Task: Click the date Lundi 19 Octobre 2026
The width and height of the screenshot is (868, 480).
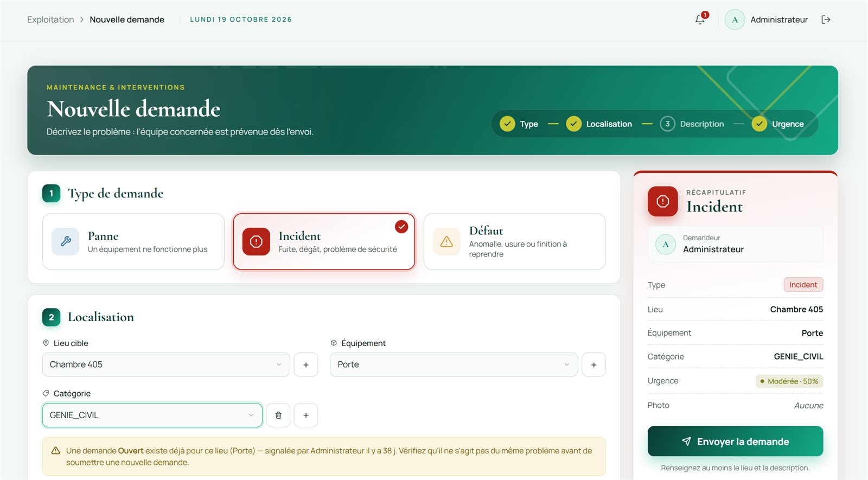Action: click(x=241, y=20)
